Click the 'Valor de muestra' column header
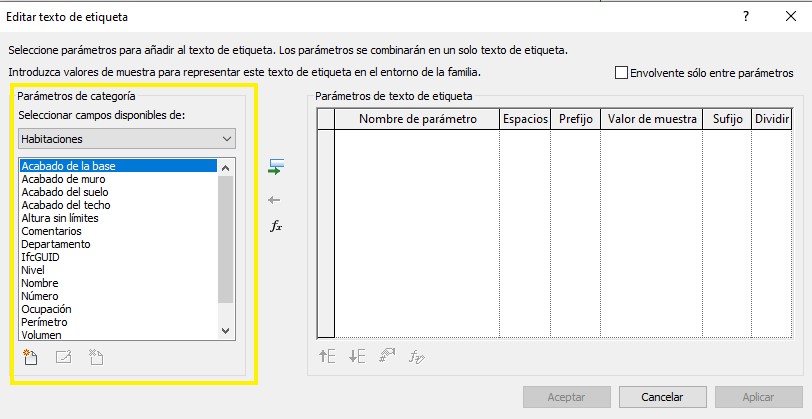Viewport: 812px width, 419px height. pos(652,119)
